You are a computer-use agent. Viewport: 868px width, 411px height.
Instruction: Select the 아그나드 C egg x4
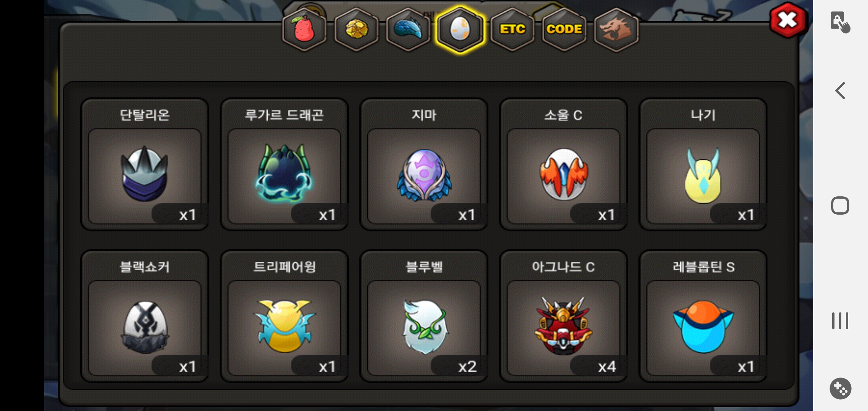[x=563, y=316]
